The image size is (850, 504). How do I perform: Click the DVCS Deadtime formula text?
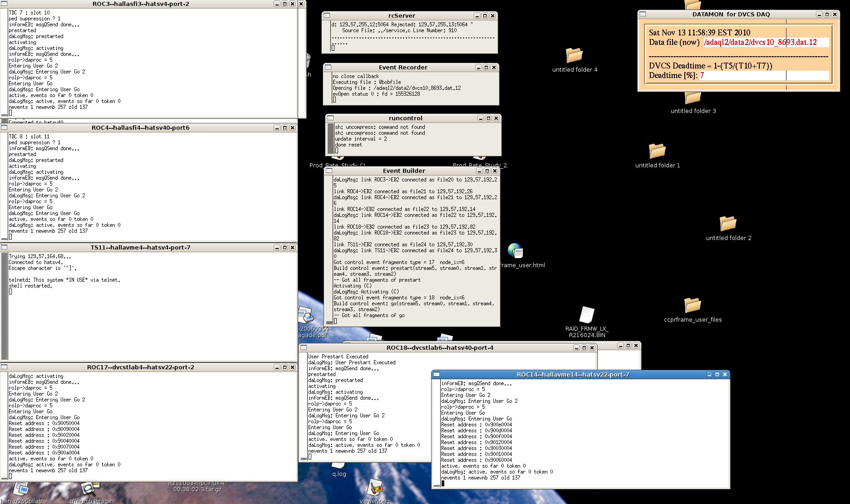(710, 66)
